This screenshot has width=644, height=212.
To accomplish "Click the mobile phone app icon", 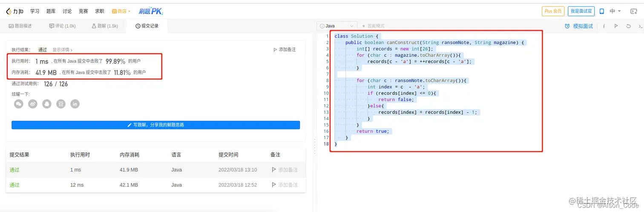I will click(x=602, y=11).
